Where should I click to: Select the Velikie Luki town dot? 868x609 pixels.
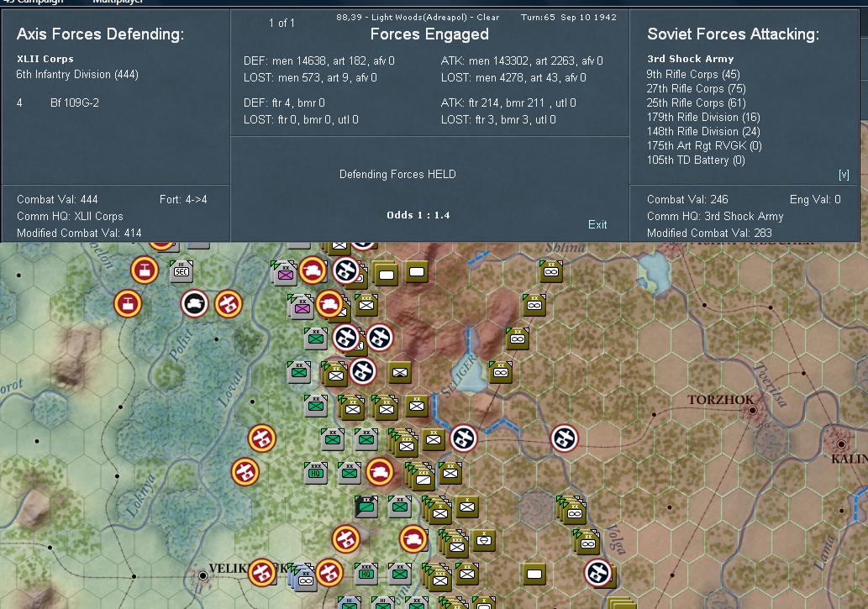click(x=203, y=575)
